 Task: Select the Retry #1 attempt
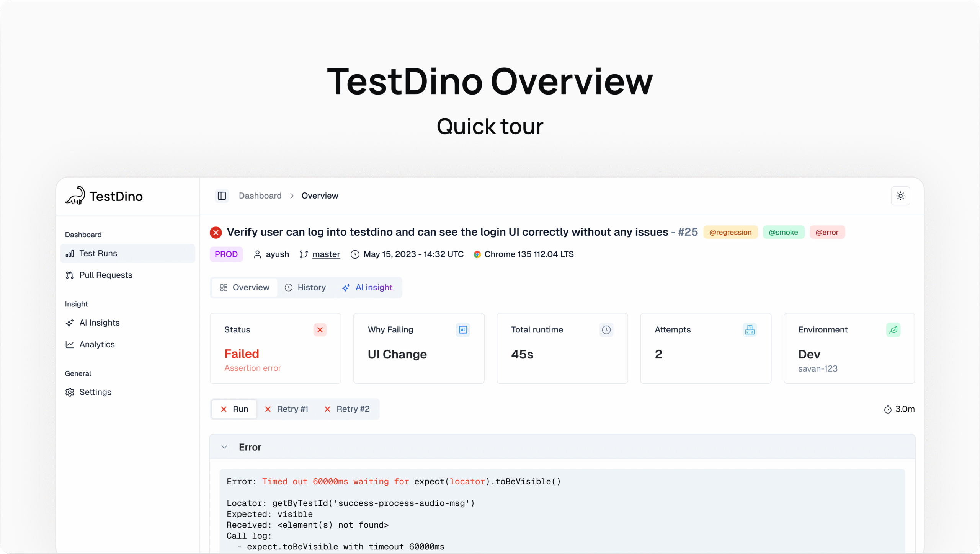point(292,409)
